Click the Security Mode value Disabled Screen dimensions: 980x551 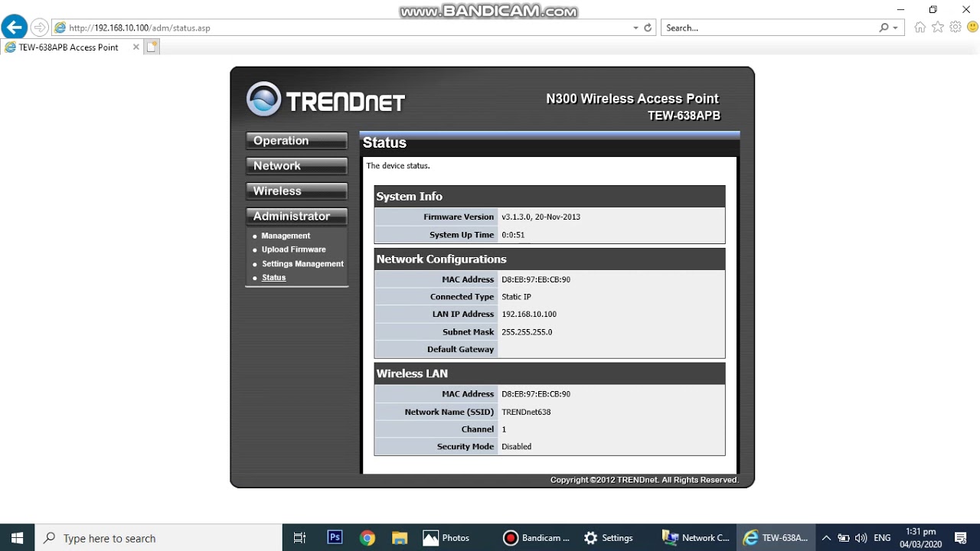pos(516,447)
